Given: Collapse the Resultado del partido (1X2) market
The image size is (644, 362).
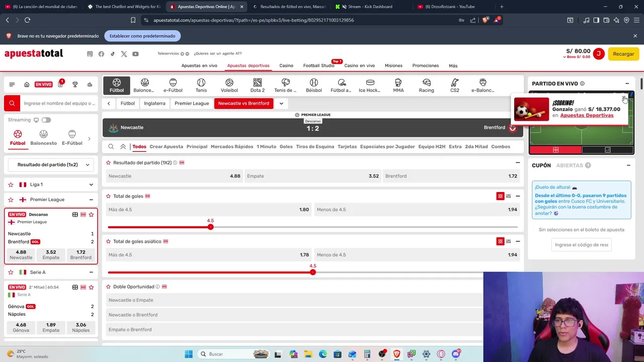Looking at the screenshot, I should [x=518, y=163].
